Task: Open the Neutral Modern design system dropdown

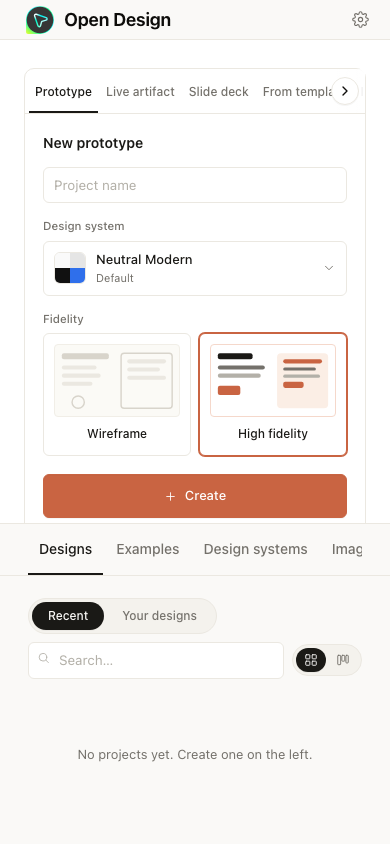Action: [x=195, y=269]
